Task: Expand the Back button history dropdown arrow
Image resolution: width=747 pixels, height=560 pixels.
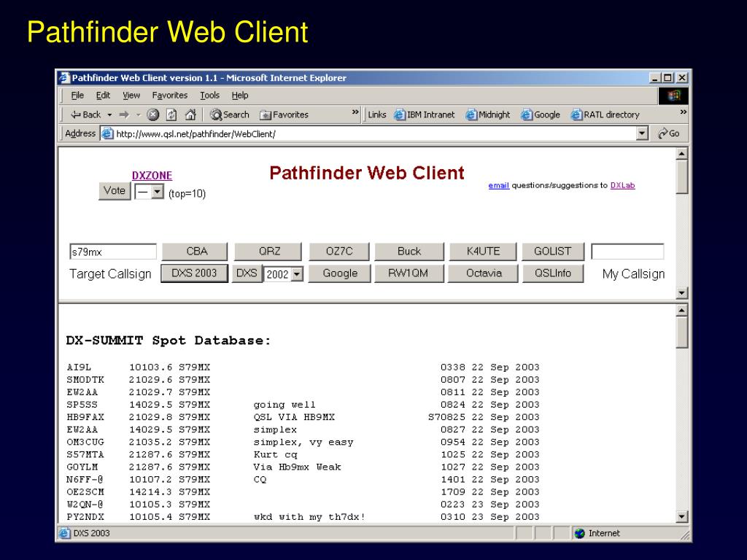Action: pyautogui.click(x=109, y=115)
